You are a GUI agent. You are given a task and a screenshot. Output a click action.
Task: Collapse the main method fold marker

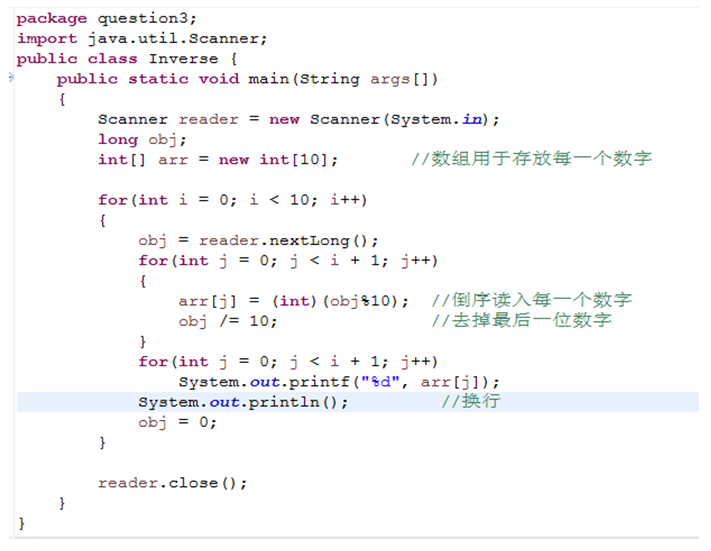click(10, 79)
